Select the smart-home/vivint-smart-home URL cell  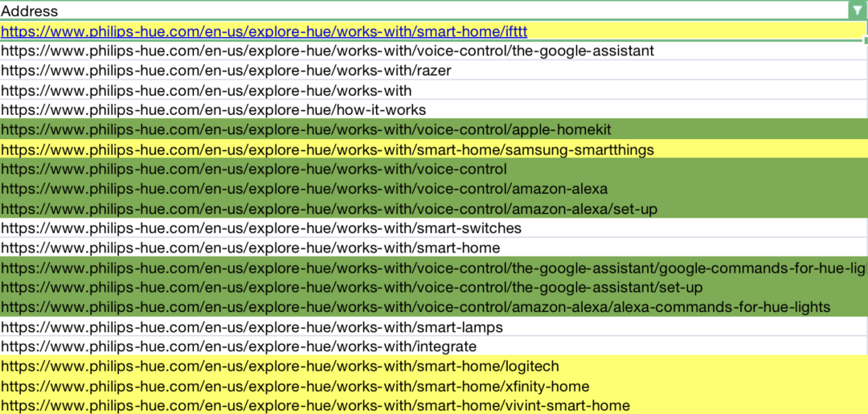pyautogui.click(x=434, y=405)
